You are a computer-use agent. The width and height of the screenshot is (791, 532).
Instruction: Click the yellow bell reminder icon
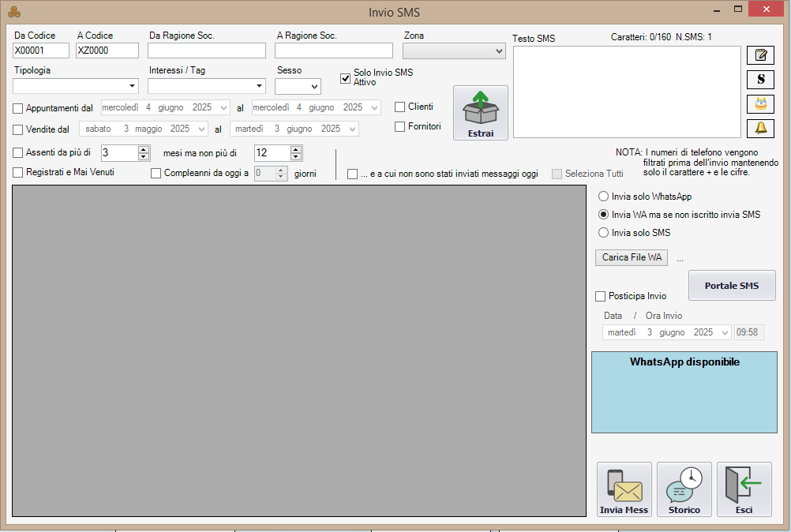[760, 128]
